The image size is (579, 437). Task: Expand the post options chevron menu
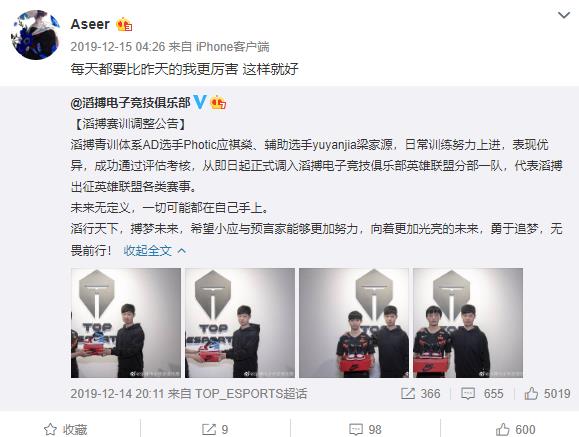click(563, 16)
